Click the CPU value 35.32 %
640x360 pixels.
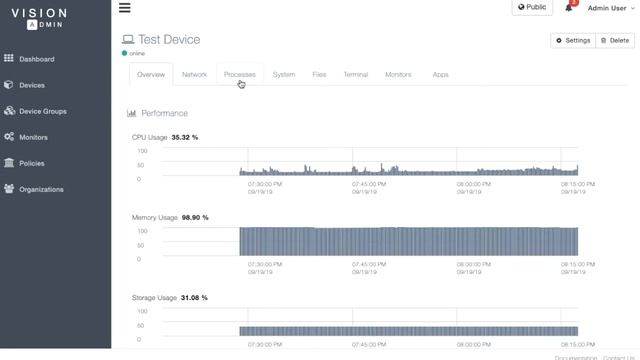[184, 138]
